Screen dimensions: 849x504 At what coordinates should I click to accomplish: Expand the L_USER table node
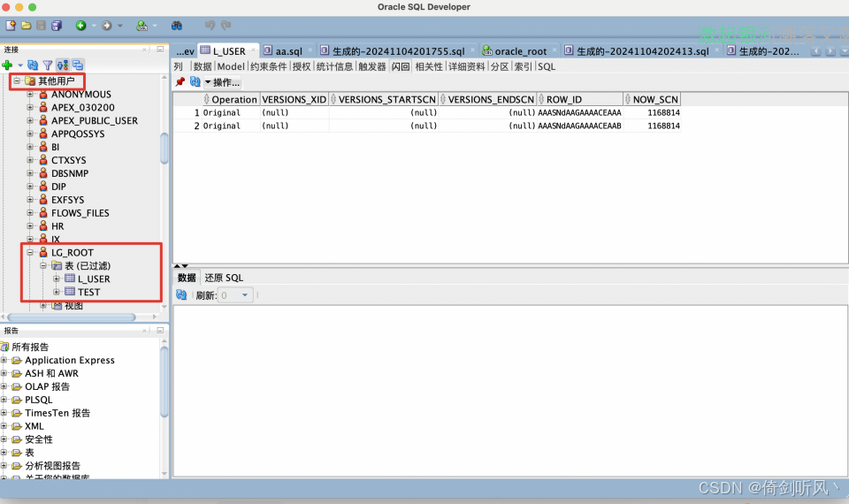(57, 279)
